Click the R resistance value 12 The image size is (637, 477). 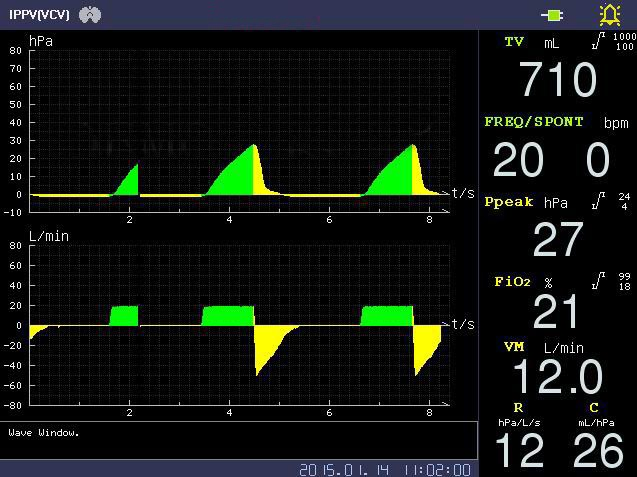click(x=518, y=451)
